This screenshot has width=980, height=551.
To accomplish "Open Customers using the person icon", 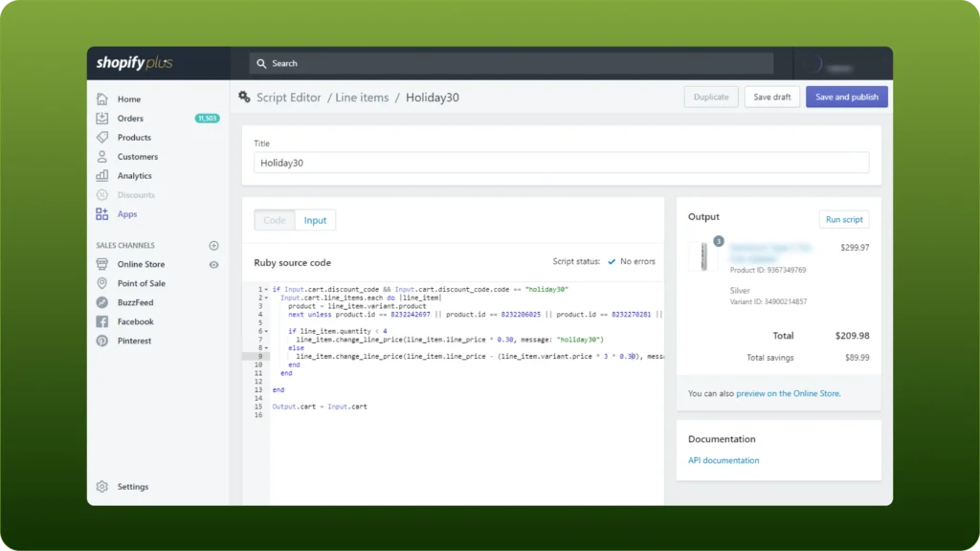I will [x=102, y=157].
